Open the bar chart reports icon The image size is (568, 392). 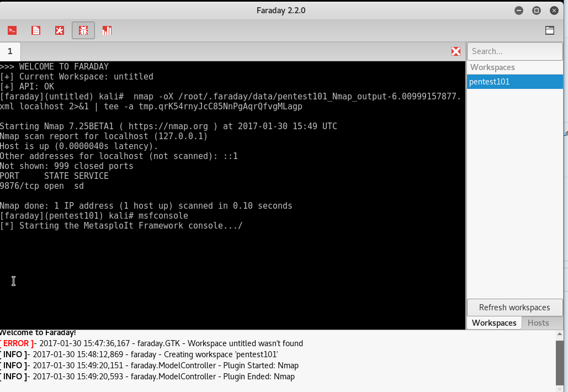[107, 30]
